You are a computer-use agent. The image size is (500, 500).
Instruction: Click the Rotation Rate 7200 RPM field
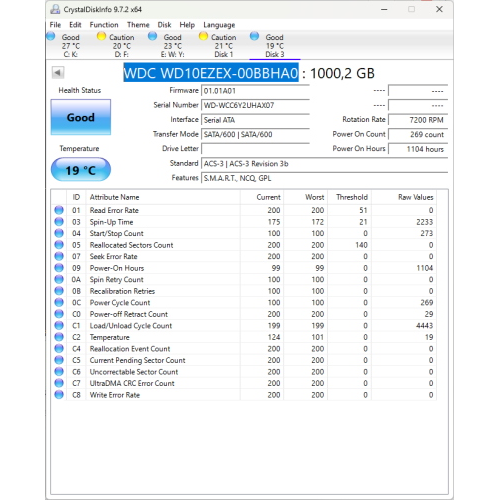pyautogui.click(x=418, y=120)
